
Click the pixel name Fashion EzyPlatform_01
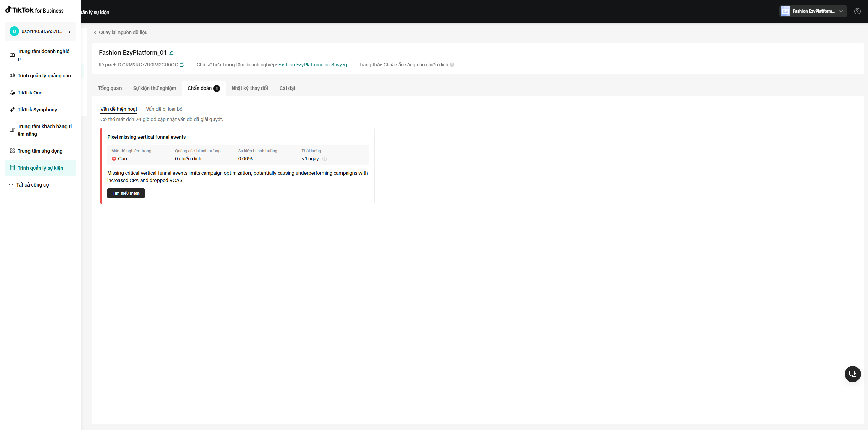click(133, 53)
